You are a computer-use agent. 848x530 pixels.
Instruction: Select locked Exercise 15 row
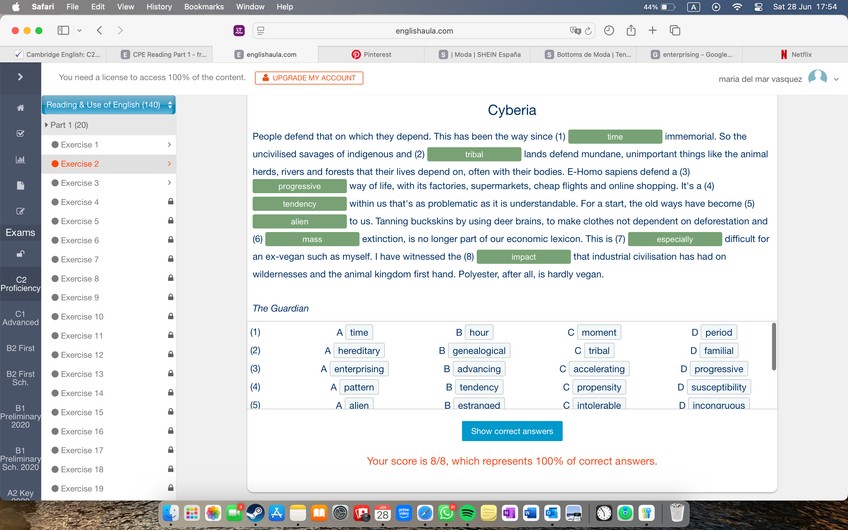point(109,412)
